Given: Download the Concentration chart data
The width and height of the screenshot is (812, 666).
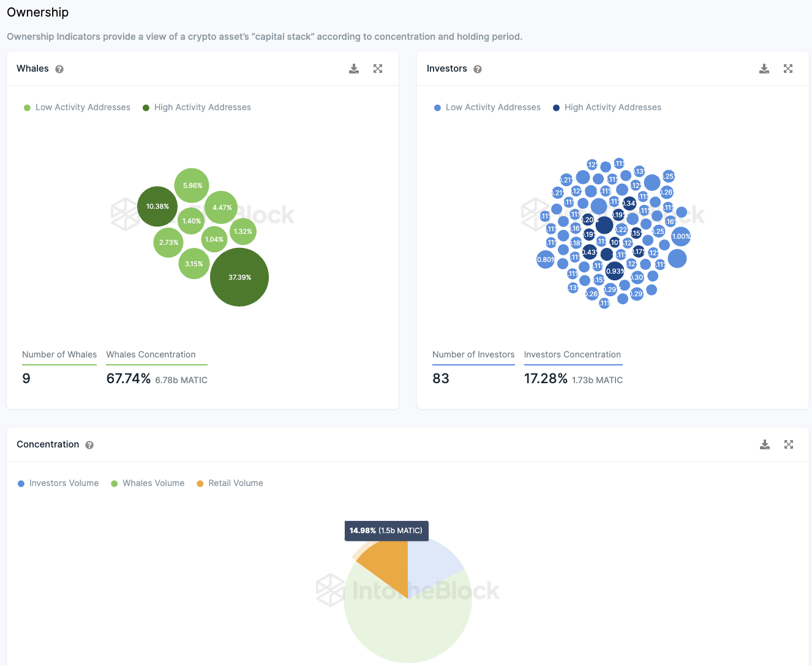Looking at the screenshot, I should click(x=765, y=444).
